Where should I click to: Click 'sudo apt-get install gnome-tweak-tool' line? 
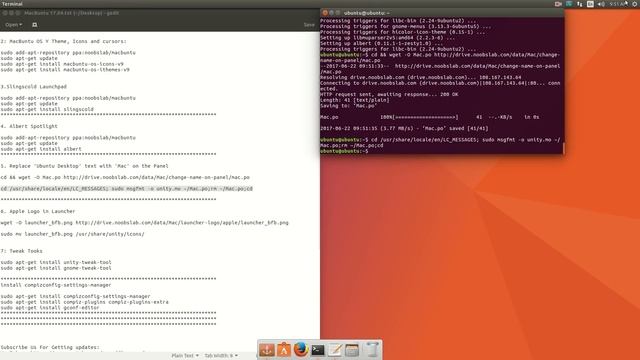pyautogui.click(x=56, y=268)
